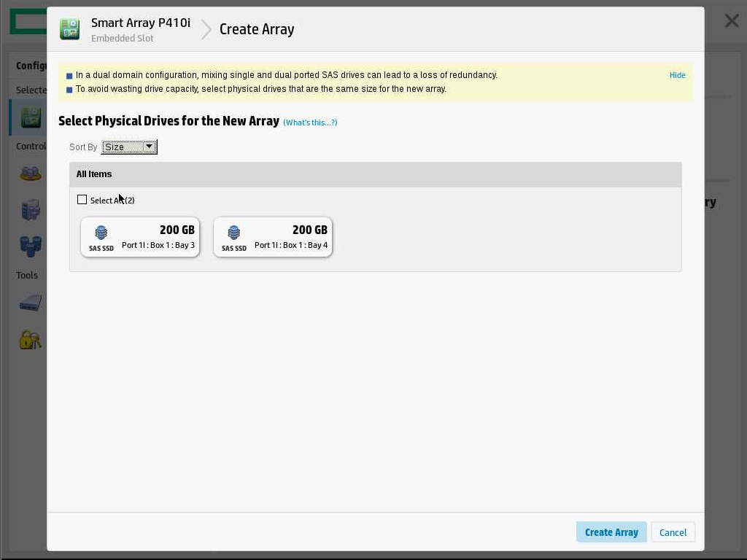This screenshot has height=560, width=747.
Task: Open the server enclosure icon in background sidebar
Action: click(x=31, y=210)
